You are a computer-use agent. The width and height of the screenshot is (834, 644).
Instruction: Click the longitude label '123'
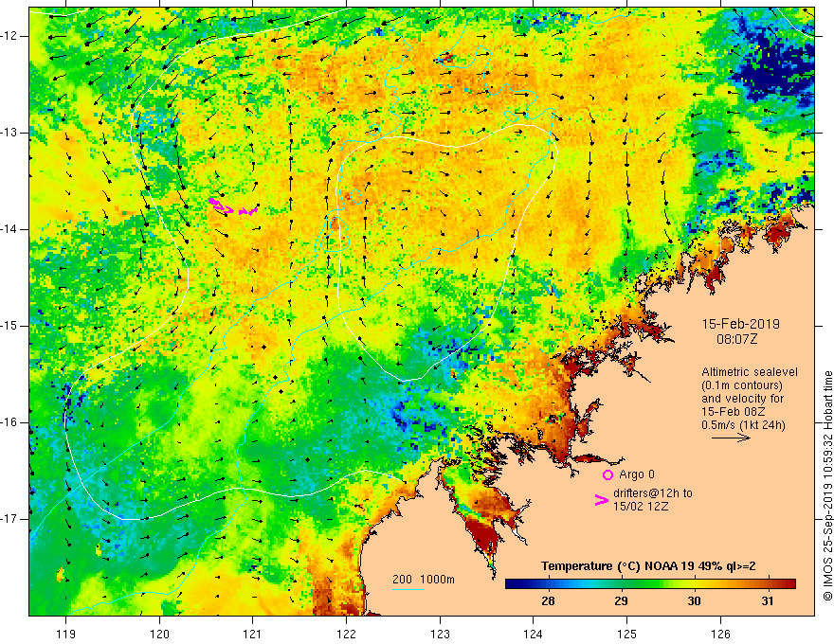[440, 634]
